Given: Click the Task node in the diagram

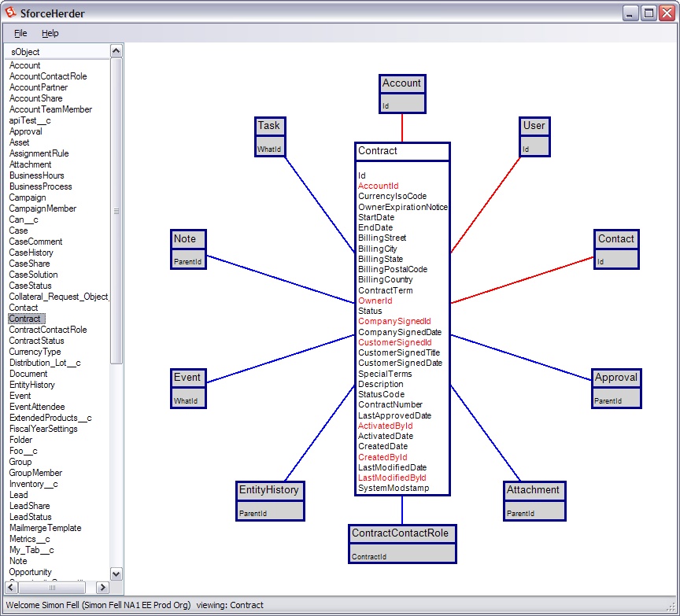Looking at the screenshot, I should (270, 137).
